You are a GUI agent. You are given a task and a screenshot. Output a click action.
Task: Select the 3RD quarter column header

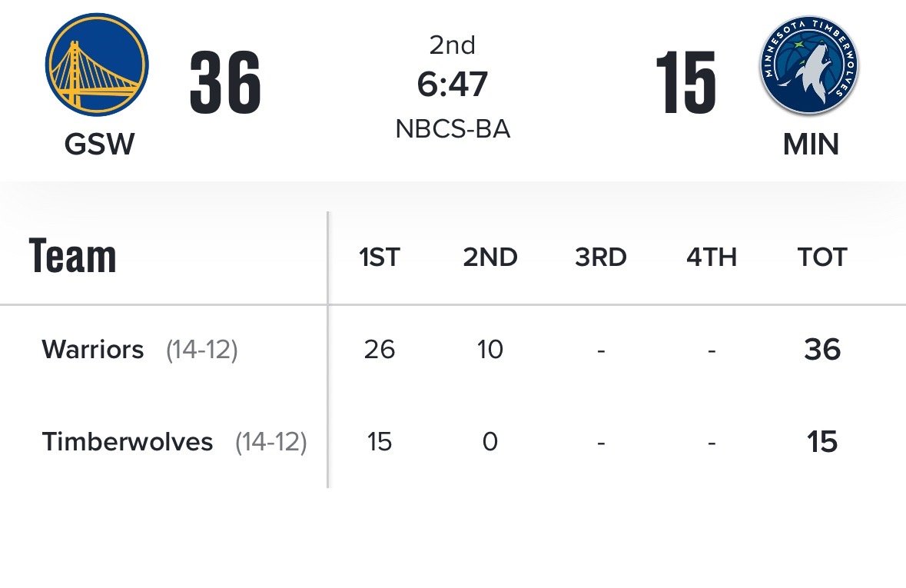[601, 257]
